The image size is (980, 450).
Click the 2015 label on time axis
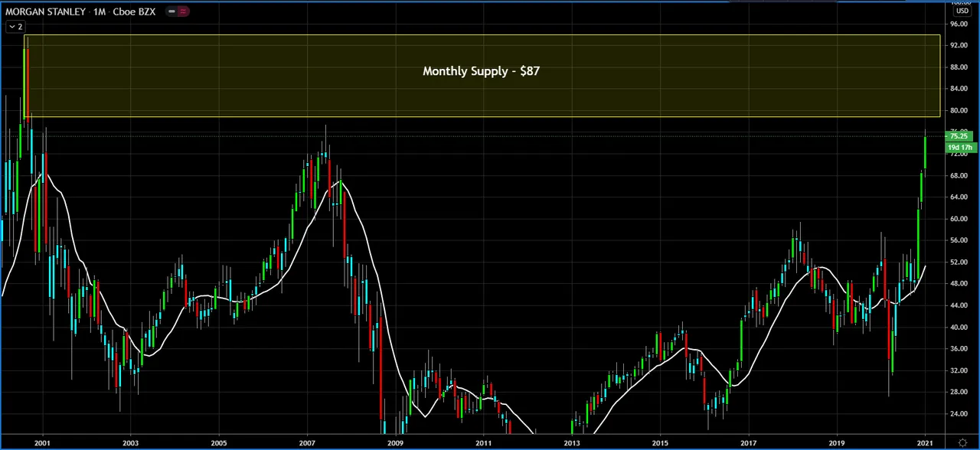pyautogui.click(x=660, y=442)
